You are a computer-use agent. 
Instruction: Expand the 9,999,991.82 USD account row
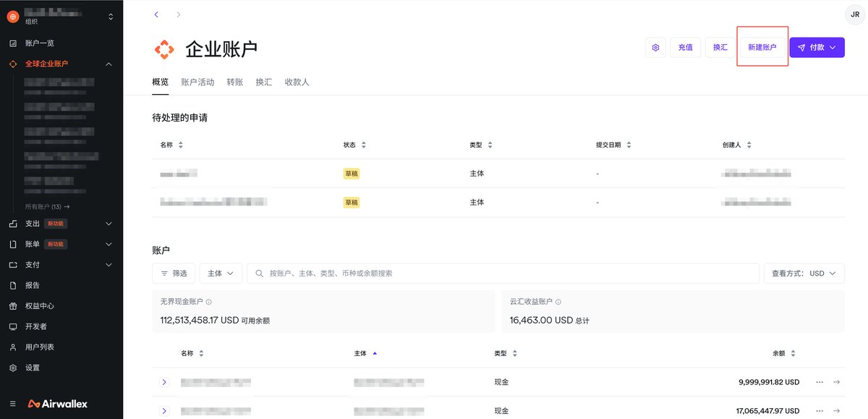click(x=164, y=382)
